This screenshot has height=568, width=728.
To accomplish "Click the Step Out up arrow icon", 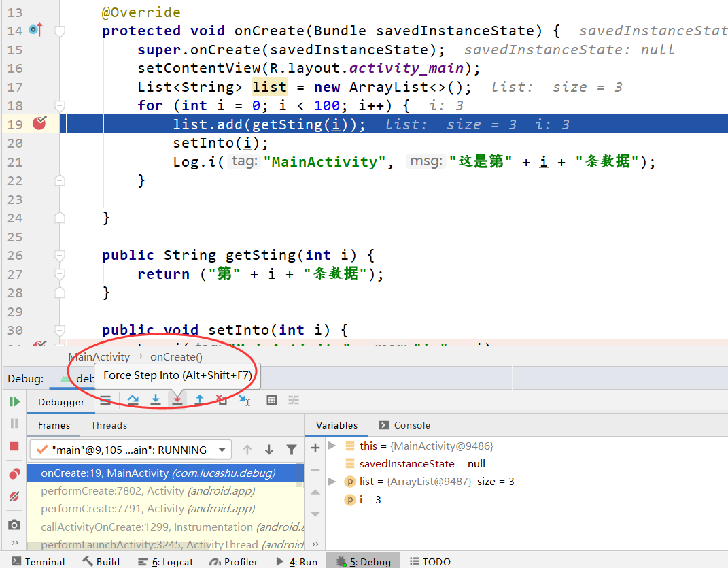I will click(x=200, y=400).
